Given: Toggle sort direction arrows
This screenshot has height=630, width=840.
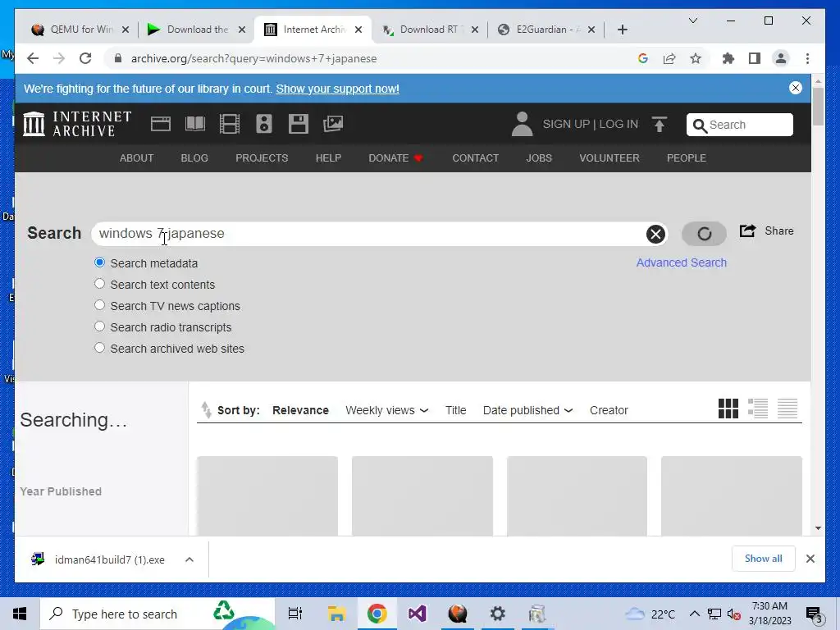Looking at the screenshot, I should (206, 410).
